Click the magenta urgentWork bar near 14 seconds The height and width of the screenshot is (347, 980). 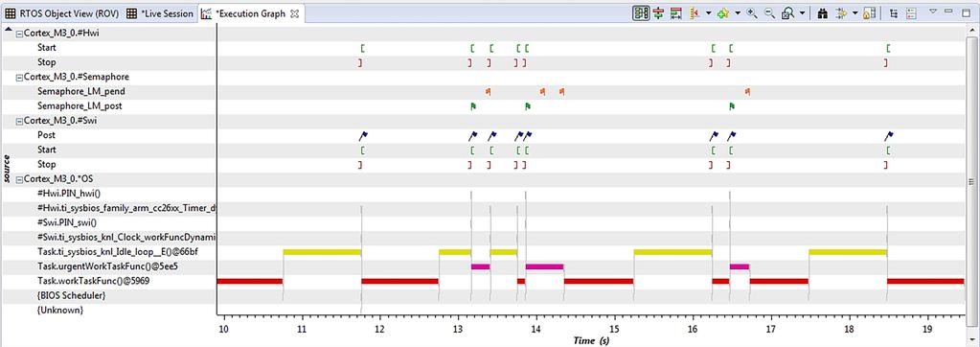(544, 266)
